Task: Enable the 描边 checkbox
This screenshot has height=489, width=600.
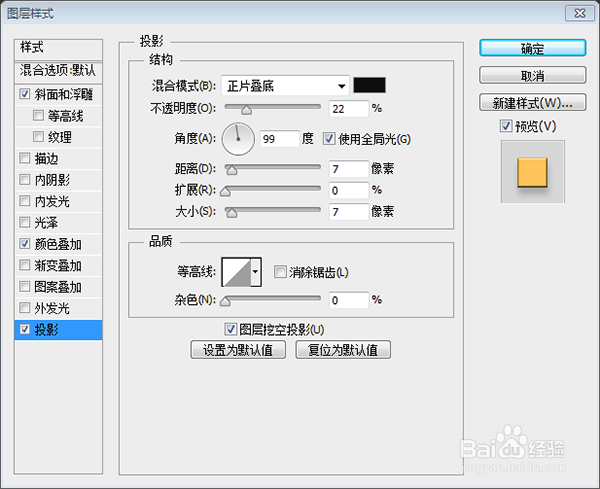Action: click(x=24, y=158)
